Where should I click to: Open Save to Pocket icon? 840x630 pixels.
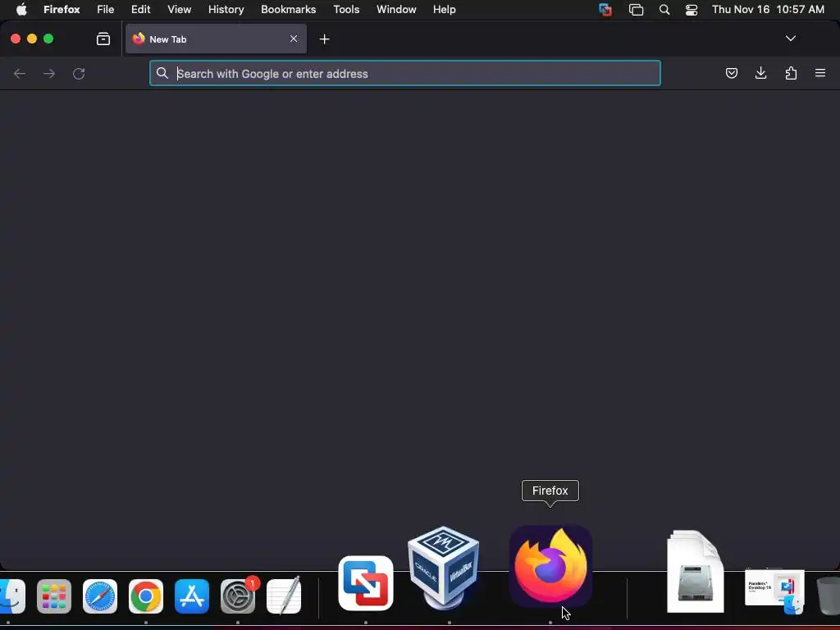(x=731, y=73)
